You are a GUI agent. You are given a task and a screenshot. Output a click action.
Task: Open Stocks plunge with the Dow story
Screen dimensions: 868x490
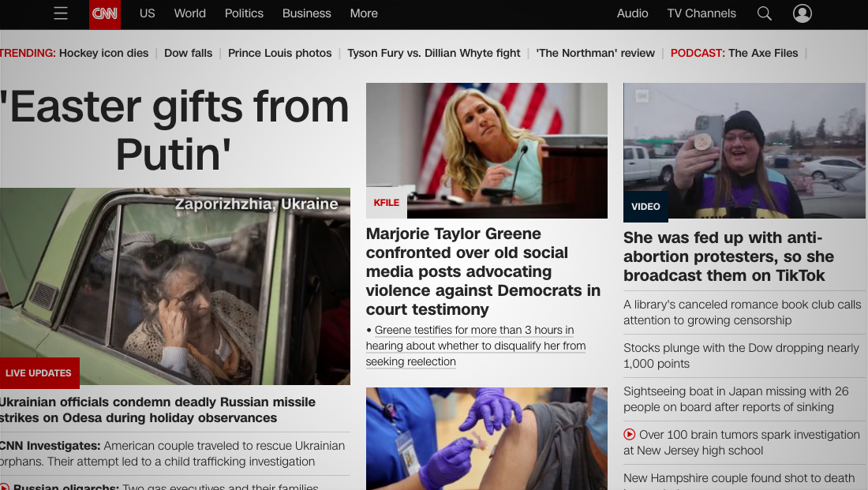click(x=741, y=355)
